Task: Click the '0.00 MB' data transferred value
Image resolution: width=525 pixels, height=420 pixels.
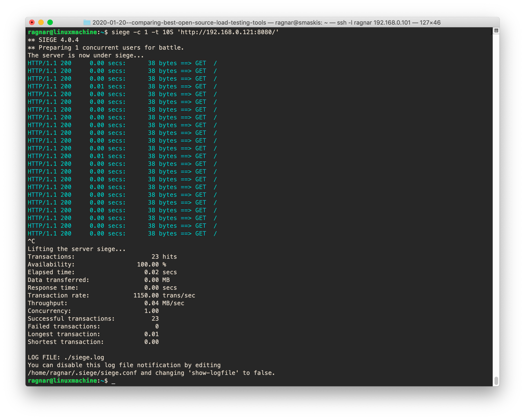Action: 157,280
